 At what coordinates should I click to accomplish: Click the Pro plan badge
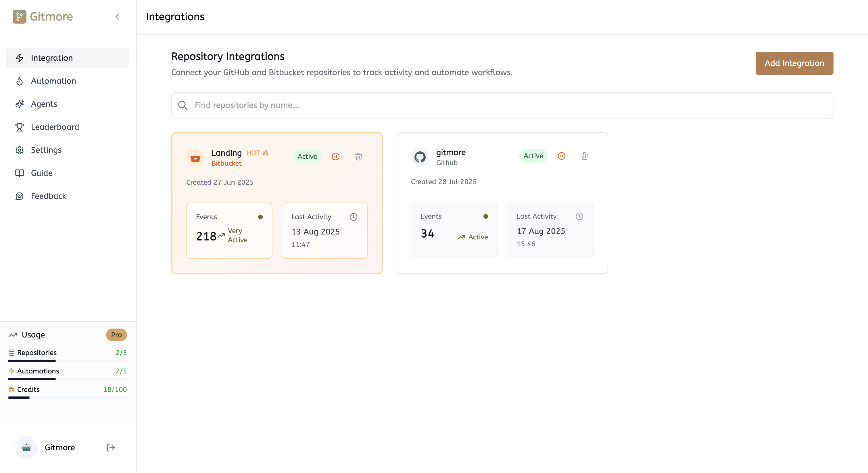(x=116, y=335)
